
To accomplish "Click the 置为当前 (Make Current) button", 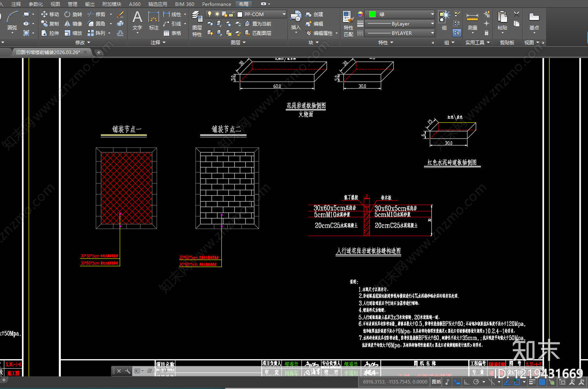I will click(x=258, y=24).
